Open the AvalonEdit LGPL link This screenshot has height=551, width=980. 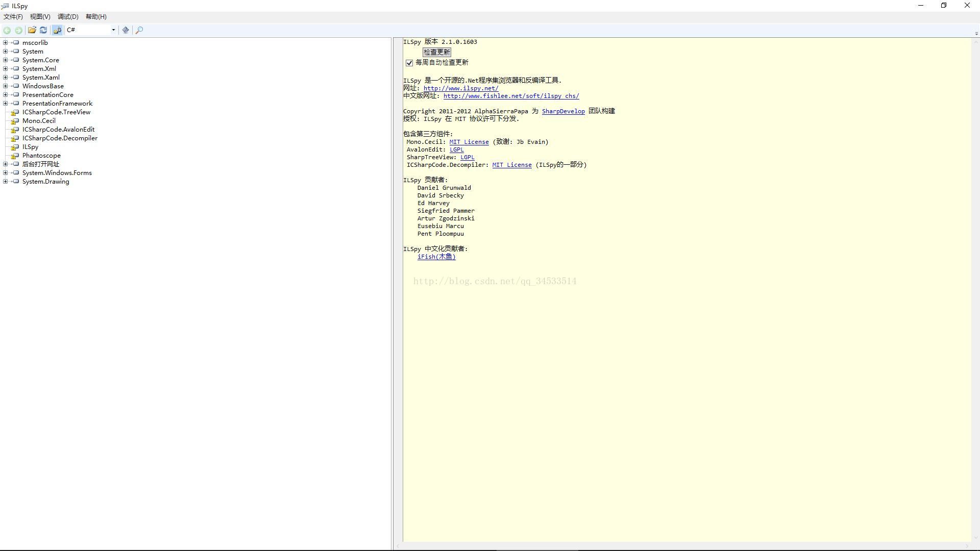point(456,149)
